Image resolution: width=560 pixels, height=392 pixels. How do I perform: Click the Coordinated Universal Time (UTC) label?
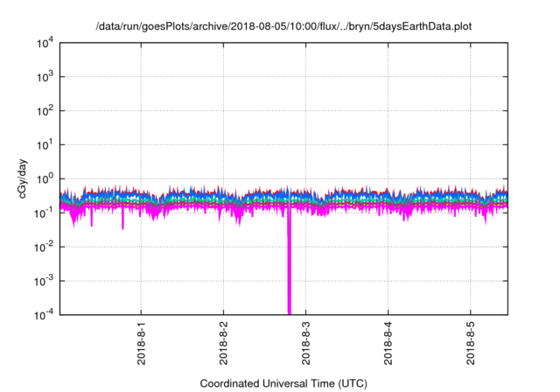click(283, 383)
